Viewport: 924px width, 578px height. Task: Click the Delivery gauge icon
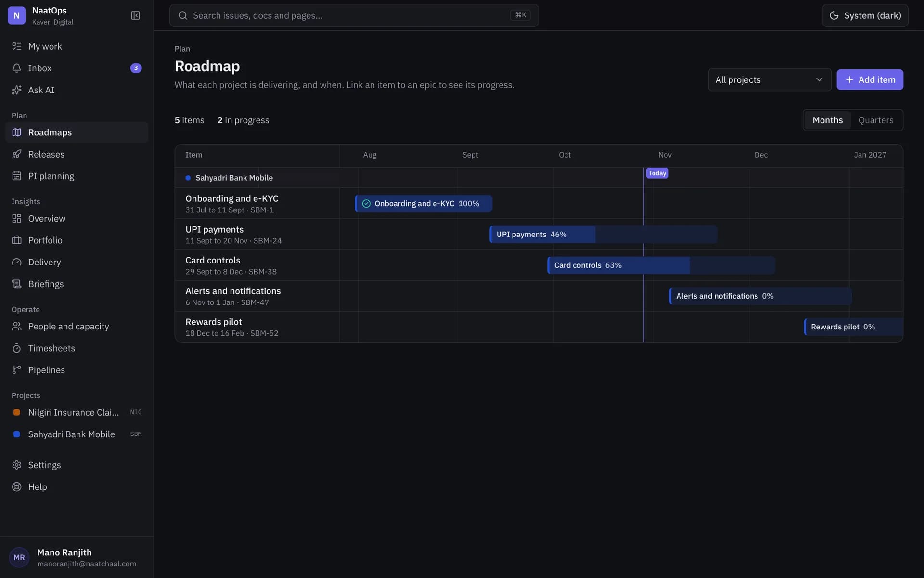pos(17,262)
